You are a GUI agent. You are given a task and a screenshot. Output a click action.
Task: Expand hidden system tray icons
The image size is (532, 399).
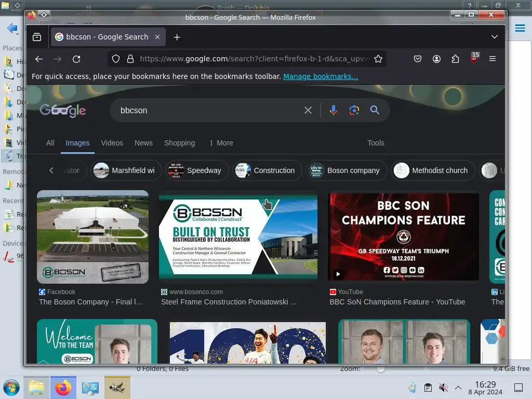(458, 388)
